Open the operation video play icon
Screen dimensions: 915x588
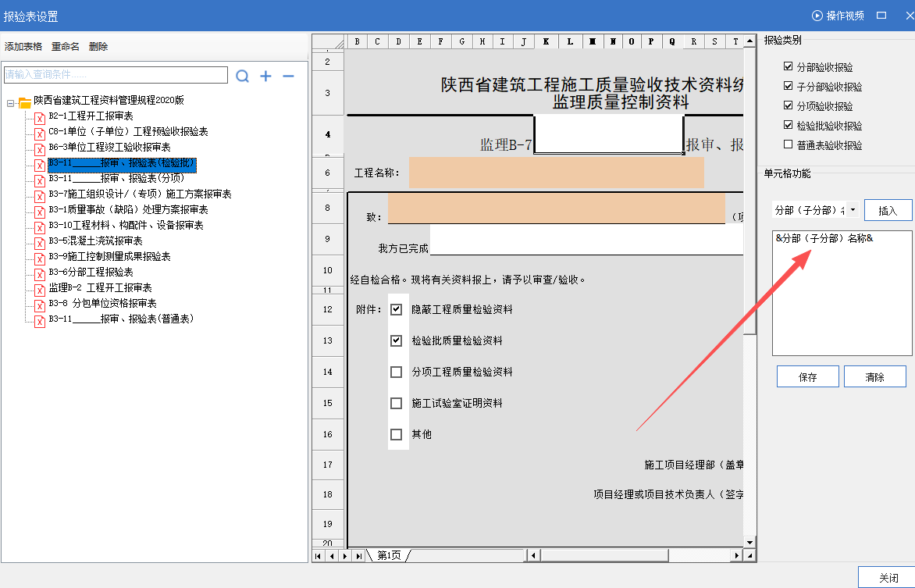(x=817, y=16)
